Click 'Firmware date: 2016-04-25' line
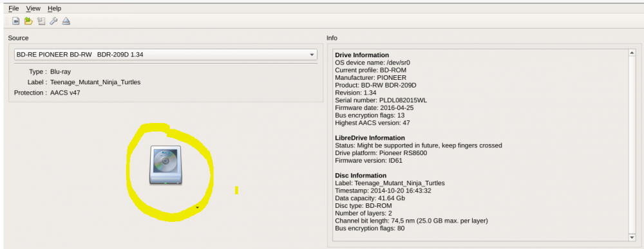This screenshot has height=249, width=644. coord(374,107)
